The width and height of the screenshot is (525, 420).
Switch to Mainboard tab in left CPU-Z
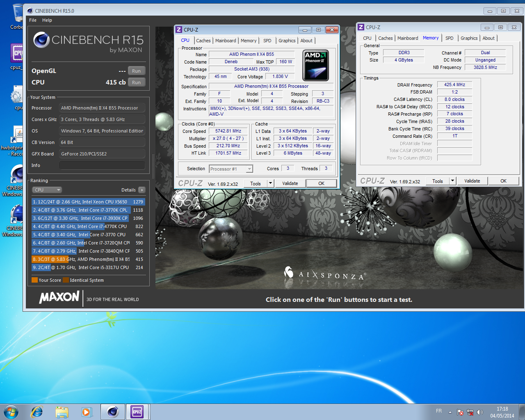[x=226, y=41]
